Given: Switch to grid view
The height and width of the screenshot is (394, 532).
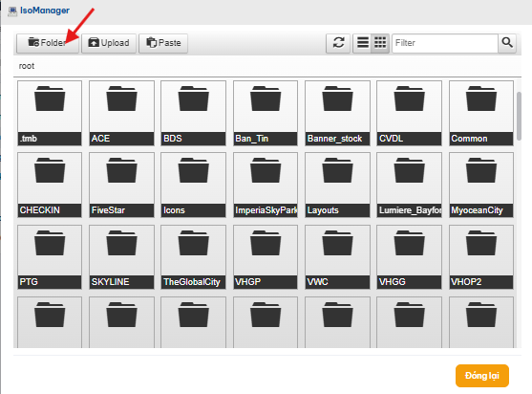Looking at the screenshot, I should click(x=380, y=43).
